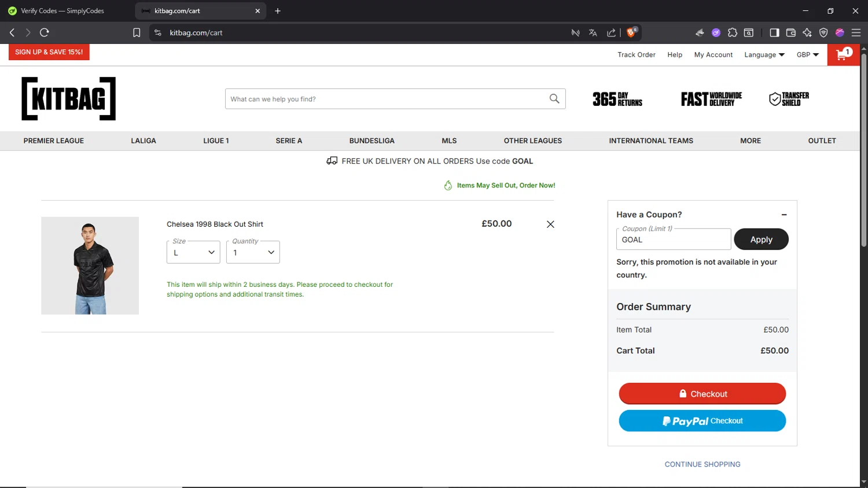The width and height of the screenshot is (868, 488).
Task: Click the browser address bar URL
Action: pos(196,33)
